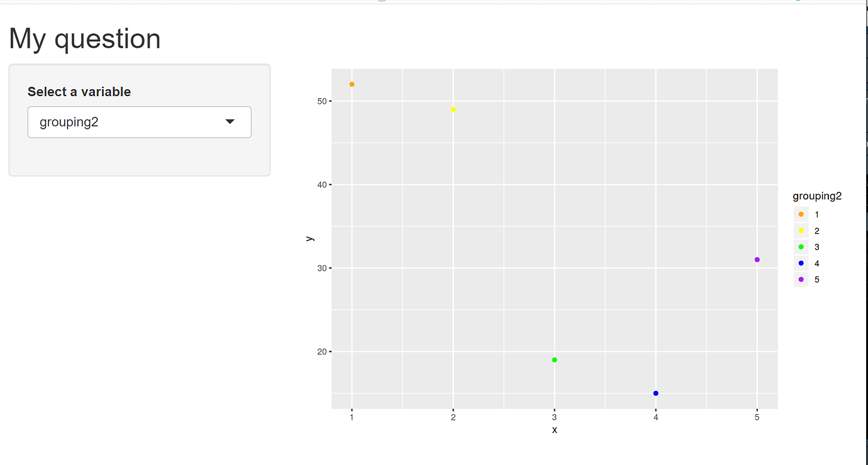868x465 pixels.
Task: Click the purple legend key for group 5
Action: pyautogui.click(x=800, y=279)
